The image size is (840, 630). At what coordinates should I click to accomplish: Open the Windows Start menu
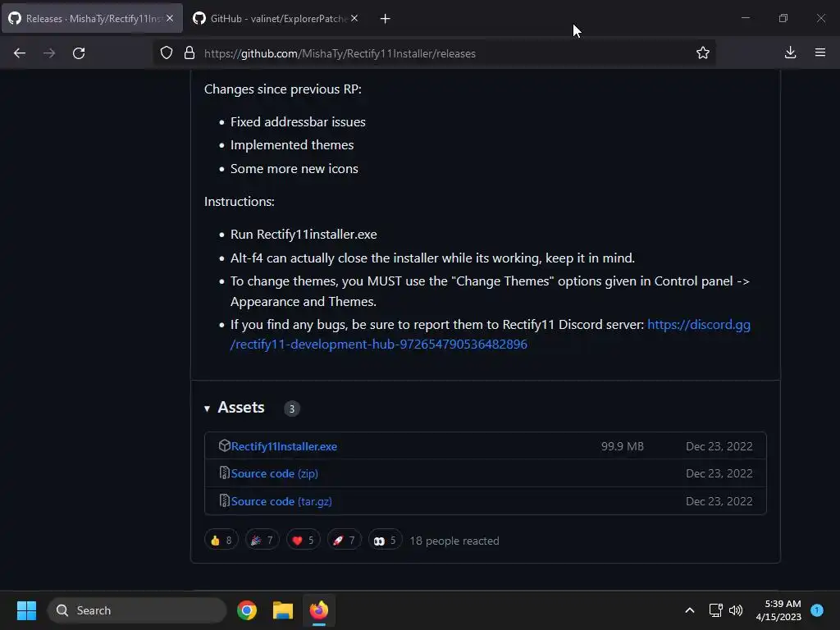click(26, 610)
